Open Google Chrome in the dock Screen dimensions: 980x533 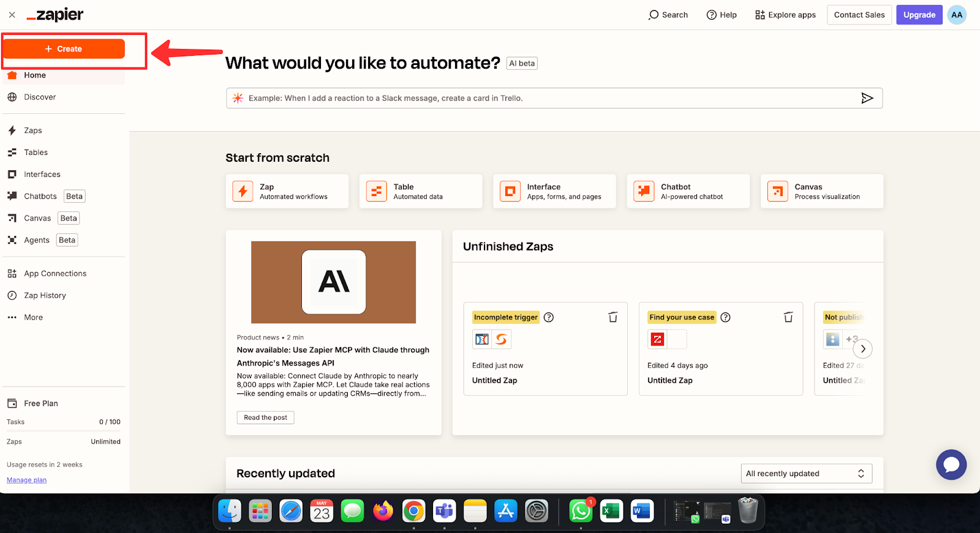pyautogui.click(x=414, y=511)
